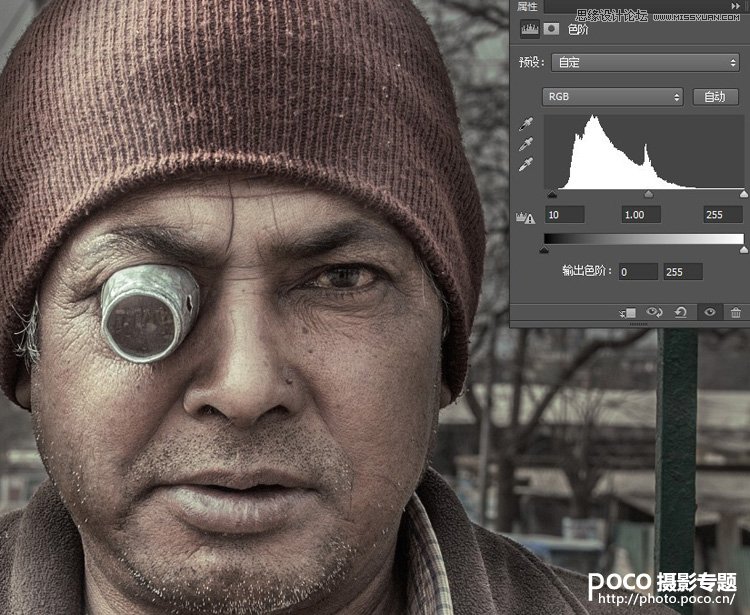The image size is (750, 615).
Task: Expand the panel with double arrow
Action: 738,6
